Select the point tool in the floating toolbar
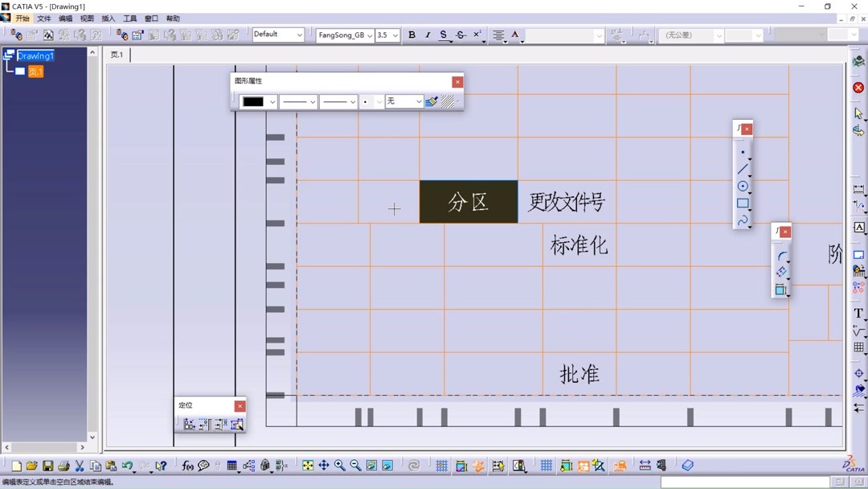The width and height of the screenshot is (868, 489). tap(743, 151)
